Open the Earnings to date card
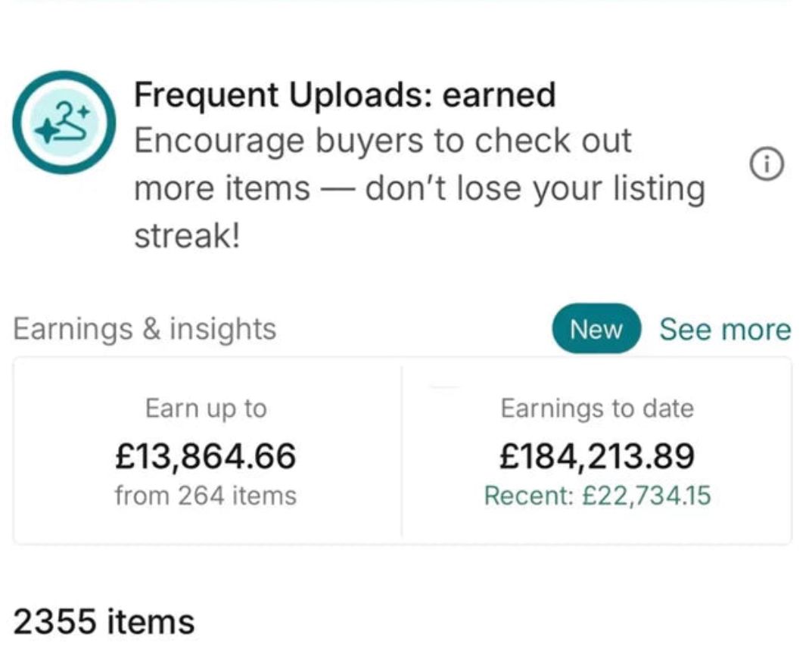 [x=597, y=450]
